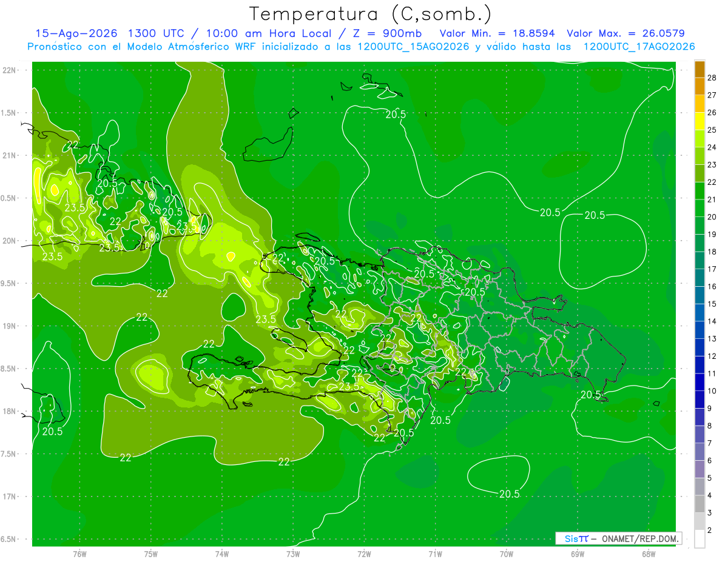This screenshot has height=562, width=728.
Task: Click legend scale value 11
Action: click(713, 373)
